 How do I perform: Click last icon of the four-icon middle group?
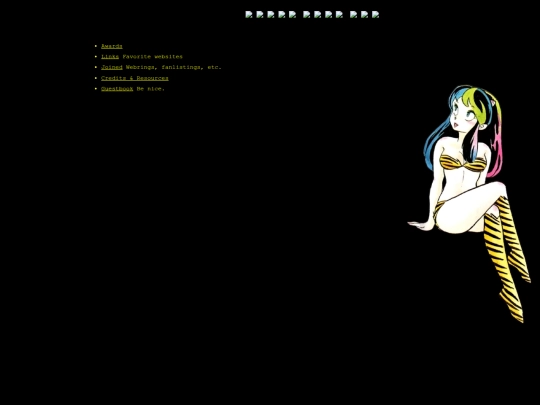[339, 14]
